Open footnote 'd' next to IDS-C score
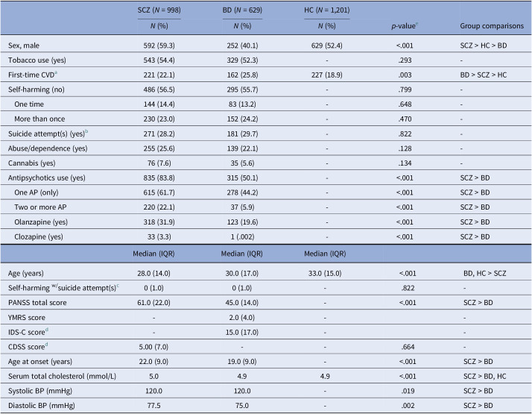Screen dimensions: 532x414 point(47,330)
